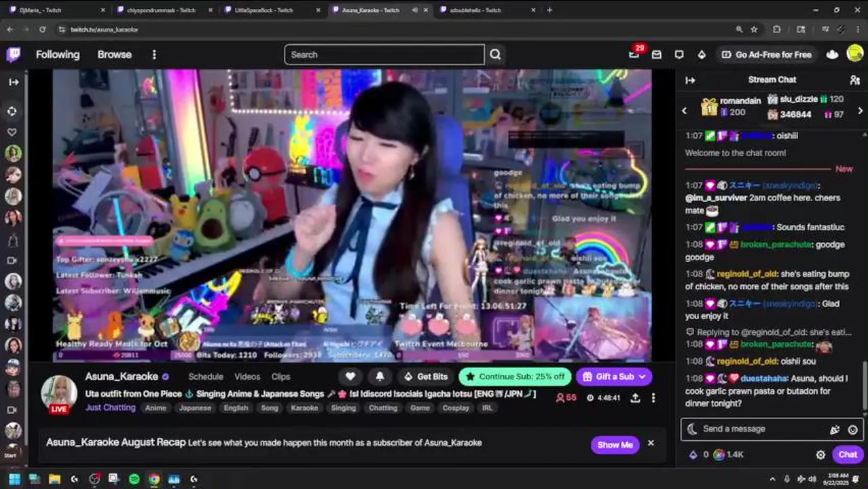The width and height of the screenshot is (868, 489).
Task: Select the English tag
Action: (x=236, y=408)
